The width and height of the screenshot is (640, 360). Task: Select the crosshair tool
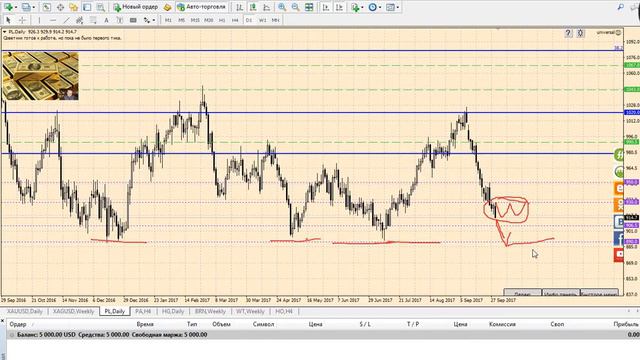pos(22,20)
